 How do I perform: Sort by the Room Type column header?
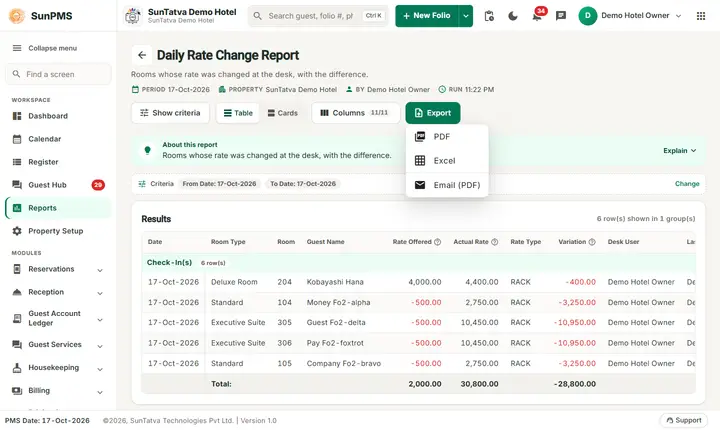click(x=228, y=242)
